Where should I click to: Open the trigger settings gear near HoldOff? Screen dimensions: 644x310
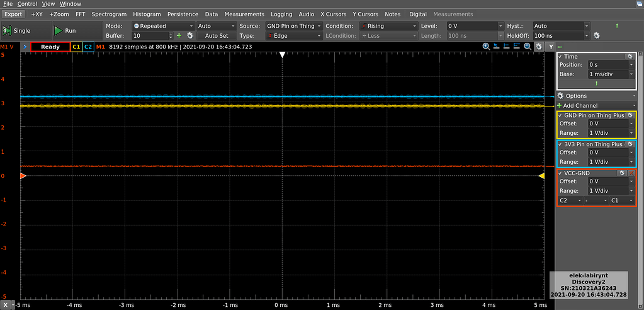pos(597,36)
